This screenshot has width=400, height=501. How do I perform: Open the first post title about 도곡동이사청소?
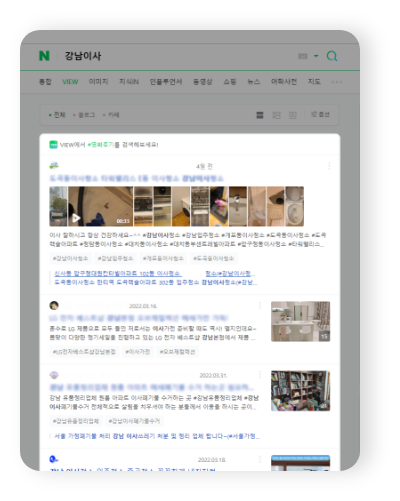[136, 178]
